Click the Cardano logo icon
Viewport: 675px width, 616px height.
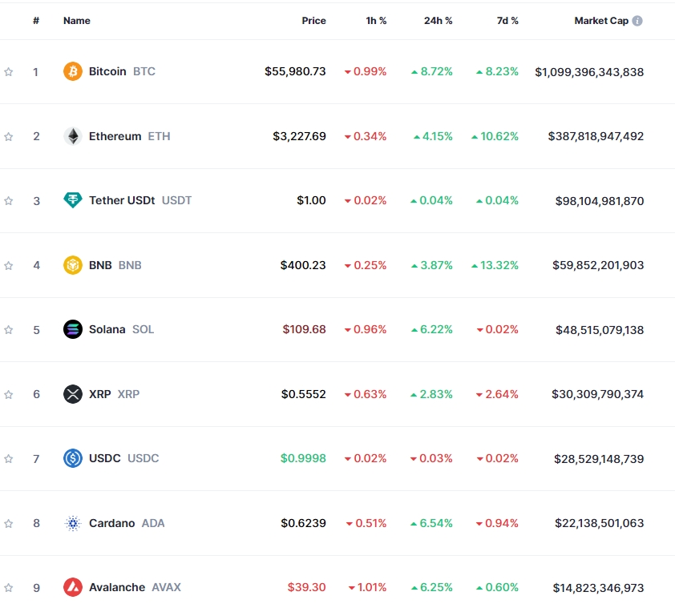pyautogui.click(x=72, y=523)
